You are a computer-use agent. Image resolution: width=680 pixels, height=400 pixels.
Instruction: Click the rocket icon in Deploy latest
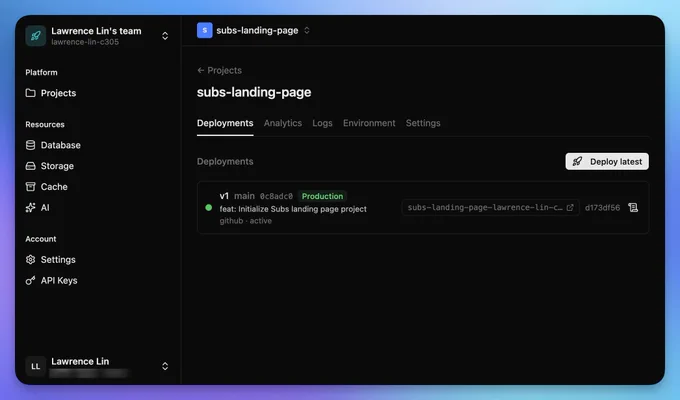(x=577, y=161)
